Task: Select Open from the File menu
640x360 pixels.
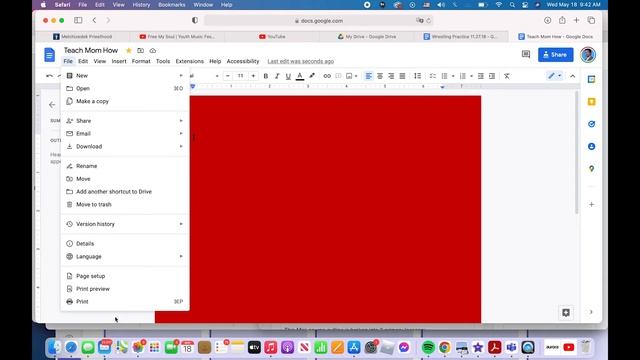Action: pyautogui.click(x=125, y=88)
